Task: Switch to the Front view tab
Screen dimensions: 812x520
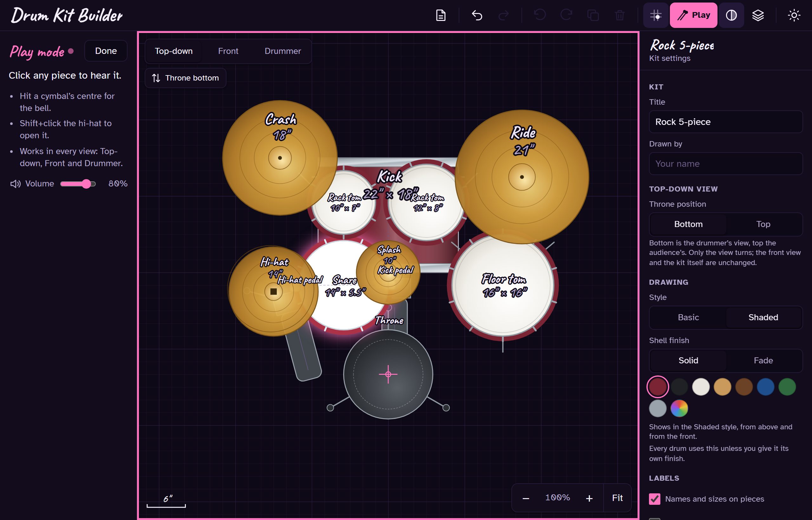Action: pos(228,51)
